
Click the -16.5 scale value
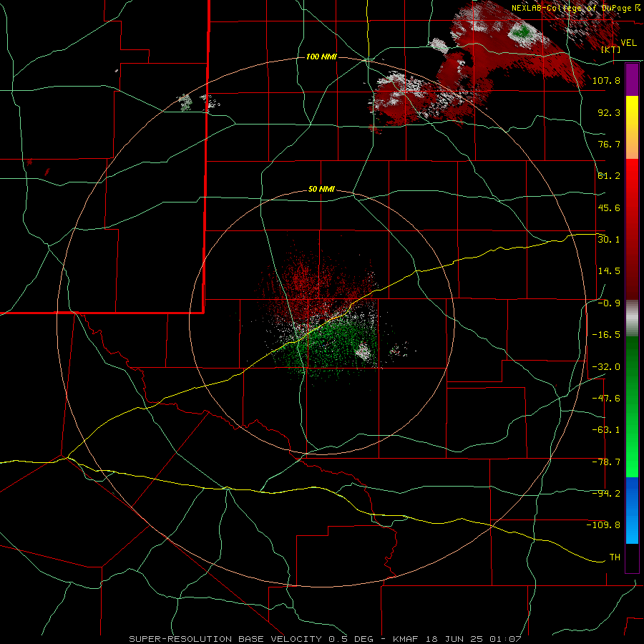[606, 334]
